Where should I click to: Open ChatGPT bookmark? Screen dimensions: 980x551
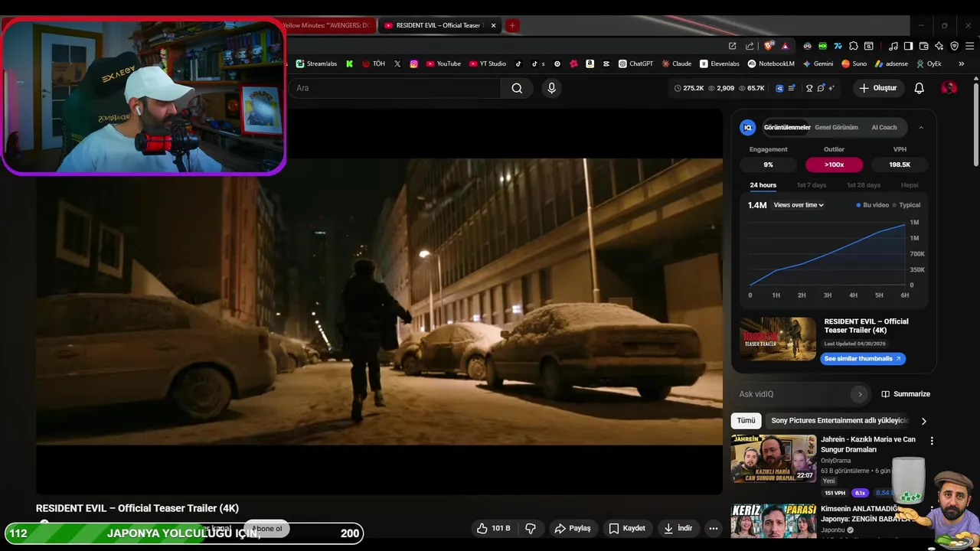tap(635, 64)
